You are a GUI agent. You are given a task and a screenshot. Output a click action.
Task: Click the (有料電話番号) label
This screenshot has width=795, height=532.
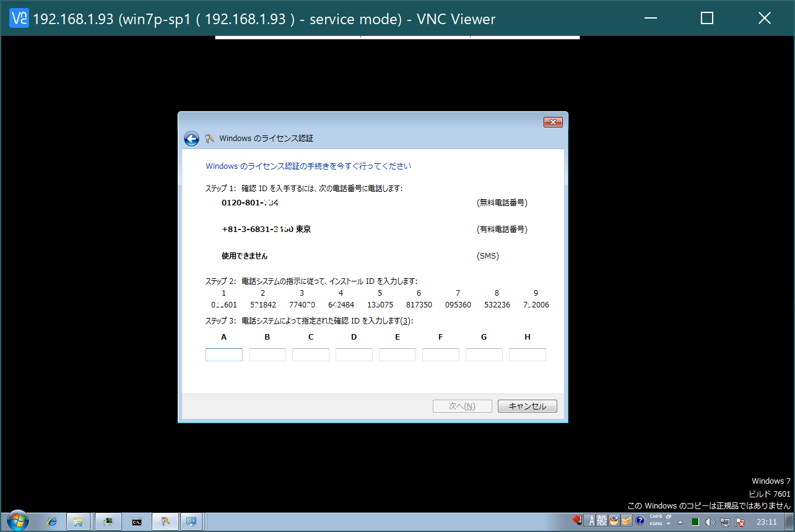click(502, 229)
